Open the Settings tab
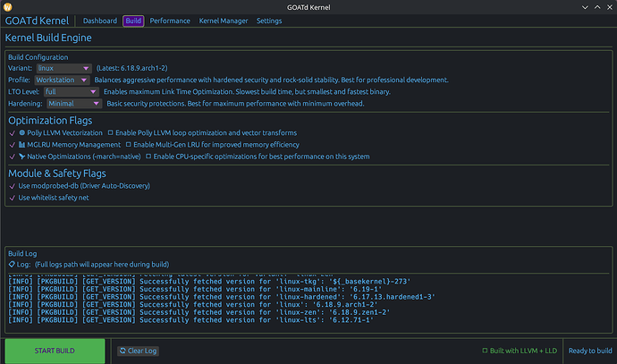This screenshot has height=364, width=617. pos(268,20)
